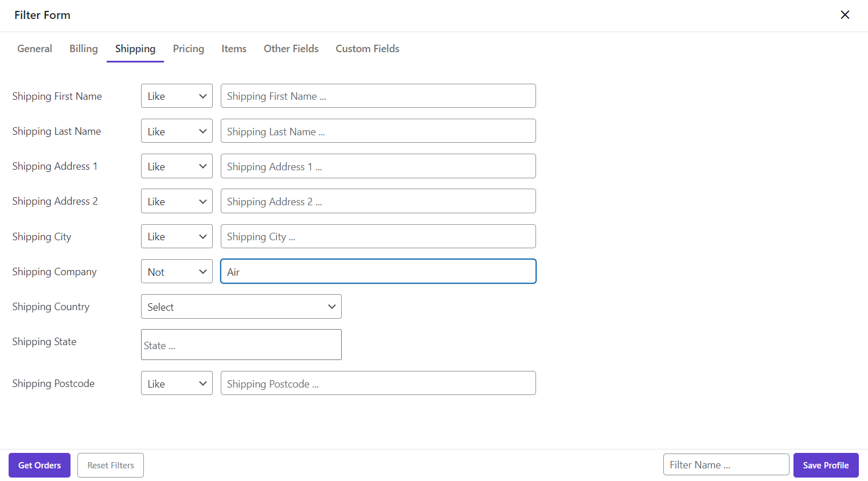Open the Pricing tab
868x481 pixels.
pos(189,49)
